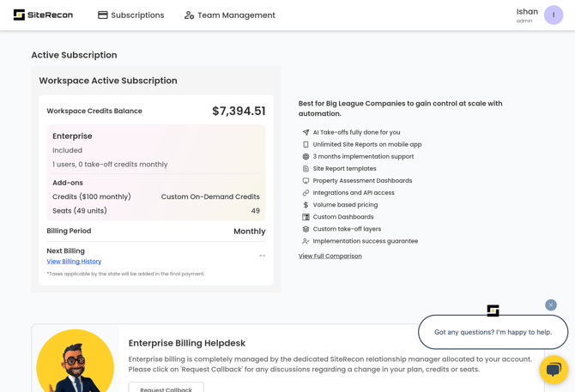Open the chat bubble launcher icon
The image size is (575, 392).
tap(554, 370)
